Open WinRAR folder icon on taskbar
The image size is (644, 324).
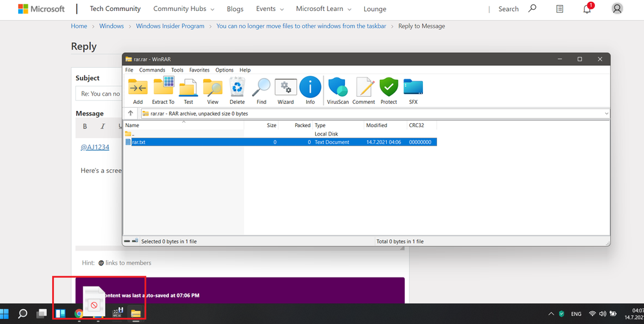coord(136,314)
